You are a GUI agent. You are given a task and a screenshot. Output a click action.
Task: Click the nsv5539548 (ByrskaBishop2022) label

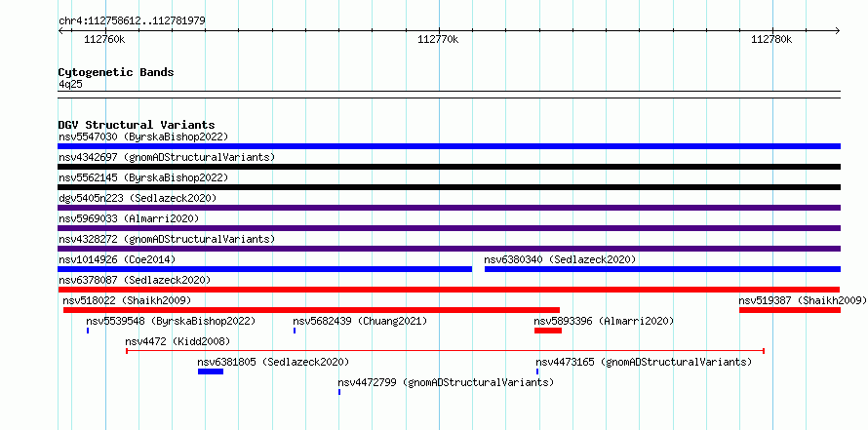pyautogui.click(x=171, y=321)
